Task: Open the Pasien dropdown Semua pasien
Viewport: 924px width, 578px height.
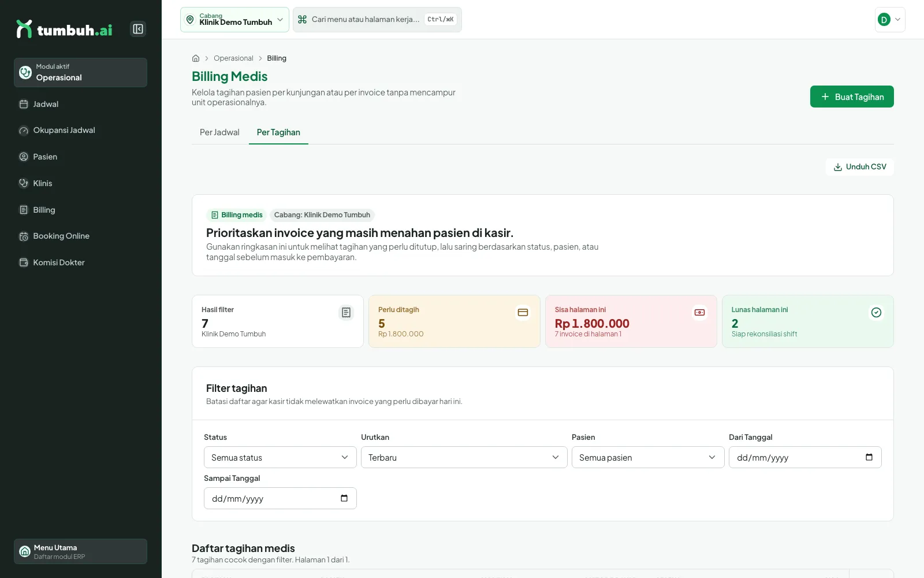Action: [648, 457]
